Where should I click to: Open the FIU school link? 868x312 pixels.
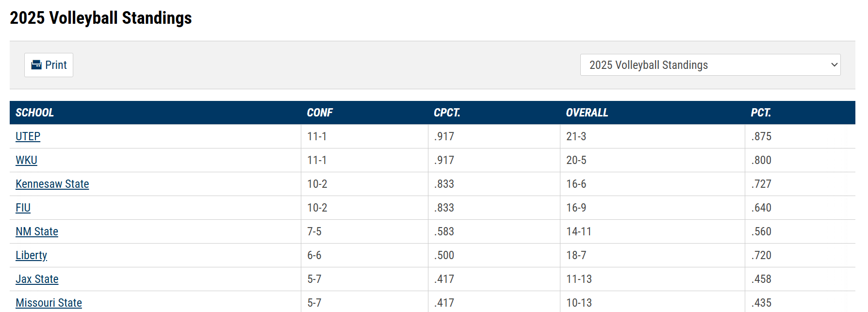(x=23, y=208)
